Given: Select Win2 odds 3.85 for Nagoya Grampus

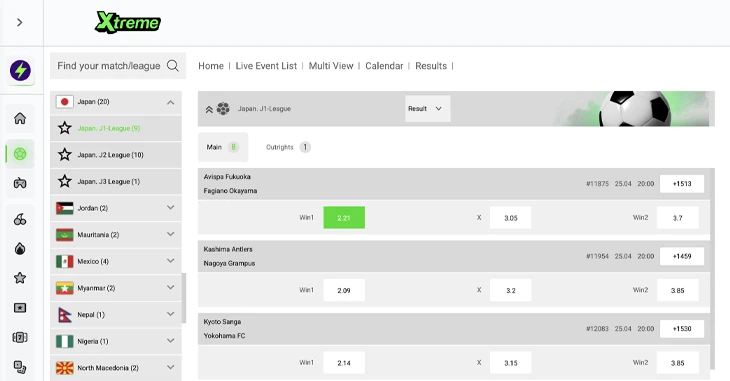Looking at the screenshot, I should point(677,290).
